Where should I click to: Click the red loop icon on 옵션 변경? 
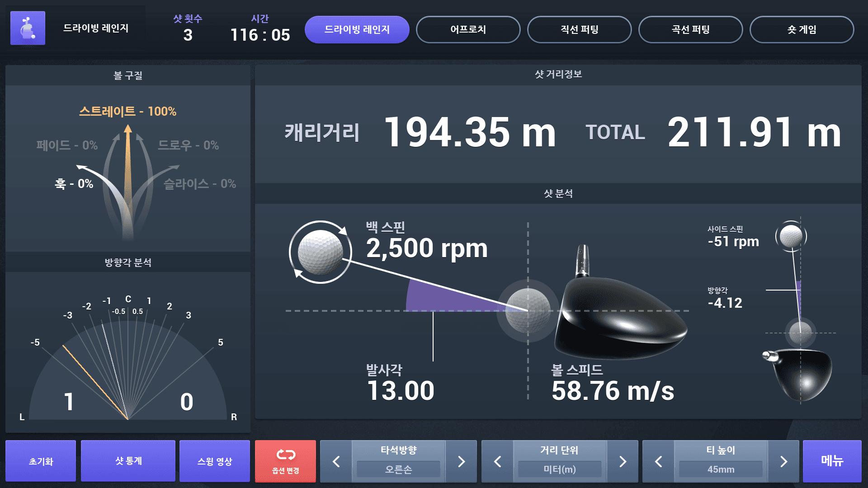pos(285,455)
